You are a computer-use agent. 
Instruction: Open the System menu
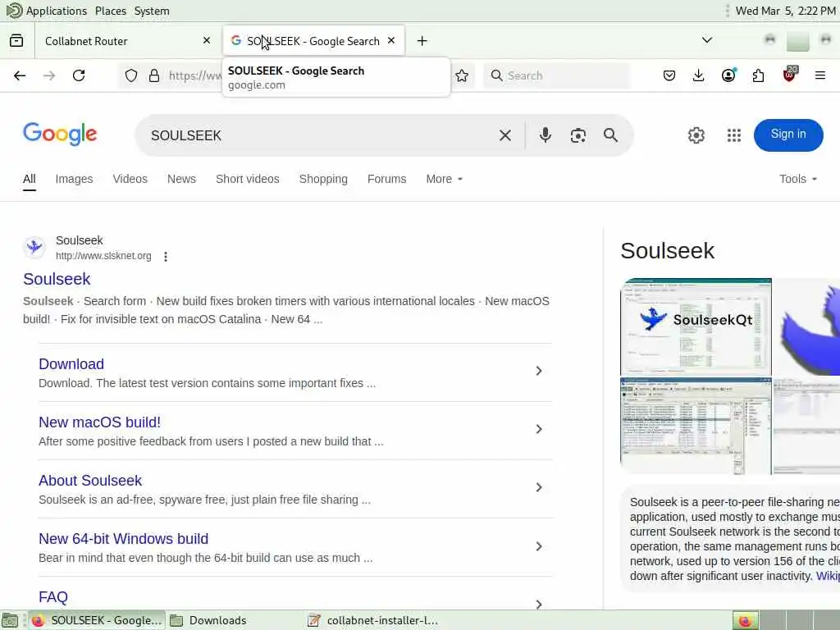click(152, 11)
